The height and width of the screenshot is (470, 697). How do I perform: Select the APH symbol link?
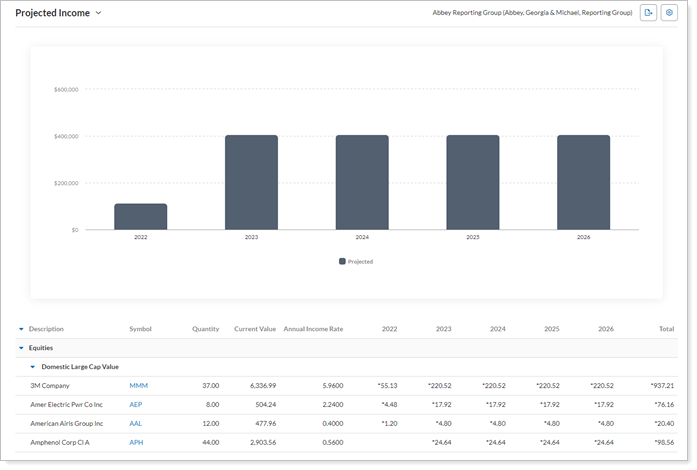coord(136,443)
